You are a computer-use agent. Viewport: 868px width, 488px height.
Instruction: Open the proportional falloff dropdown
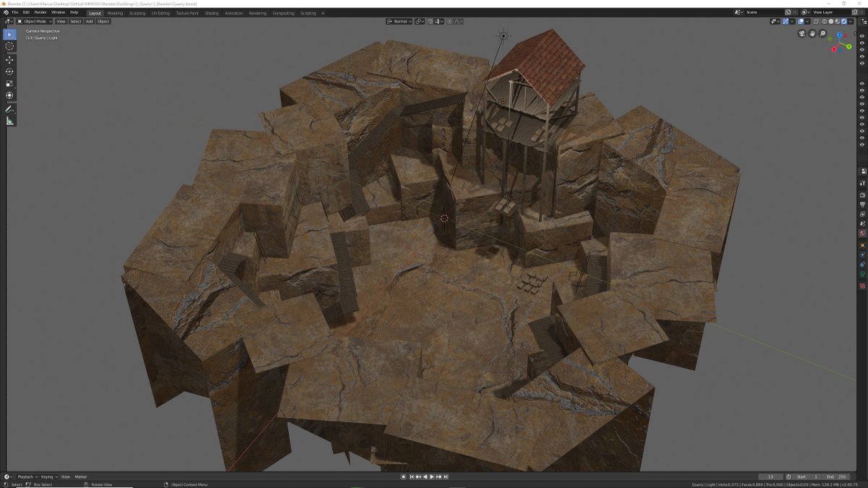coord(458,21)
